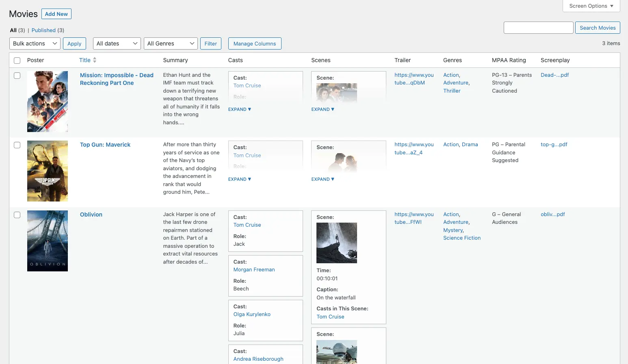Click 'G – General Audiences' rating text
The width and height of the screenshot is (628, 364).
[506, 218]
